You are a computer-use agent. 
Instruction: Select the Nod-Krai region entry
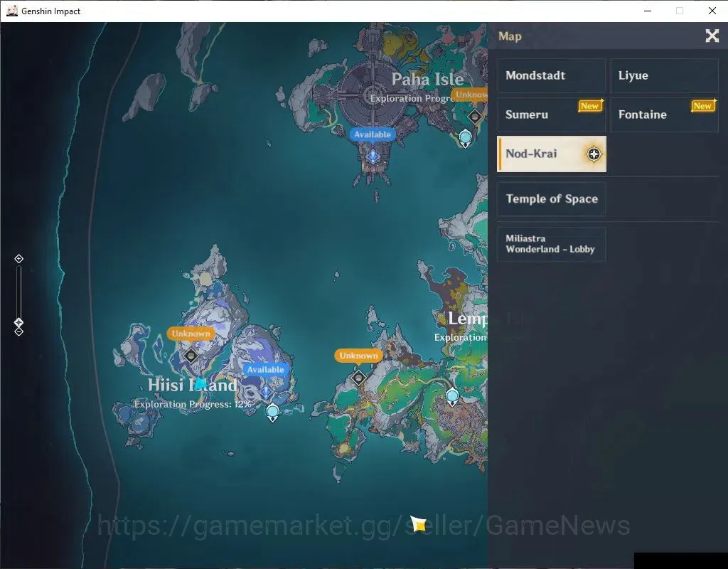(x=551, y=154)
